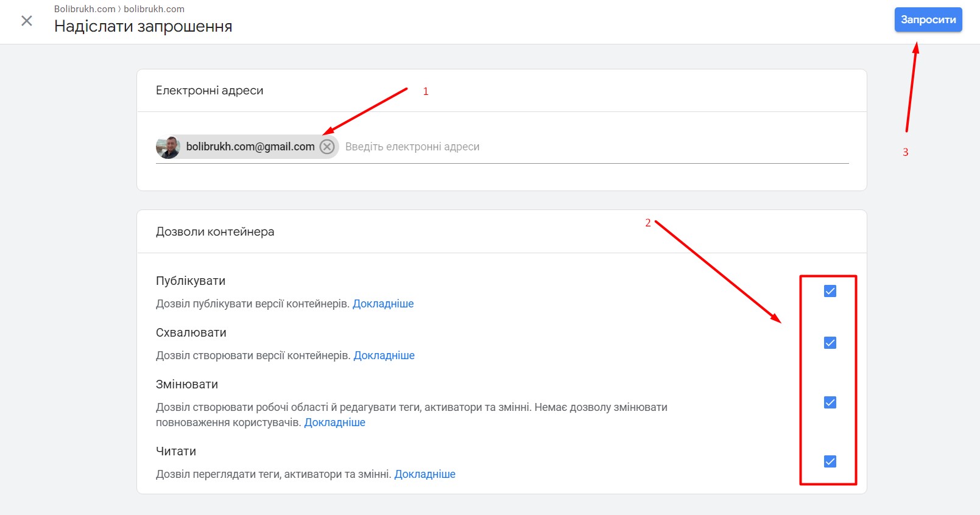The width and height of the screenshot is (980, 515).
Task: Open Докладніше link under Змінювати
Action: pos(335,422)
